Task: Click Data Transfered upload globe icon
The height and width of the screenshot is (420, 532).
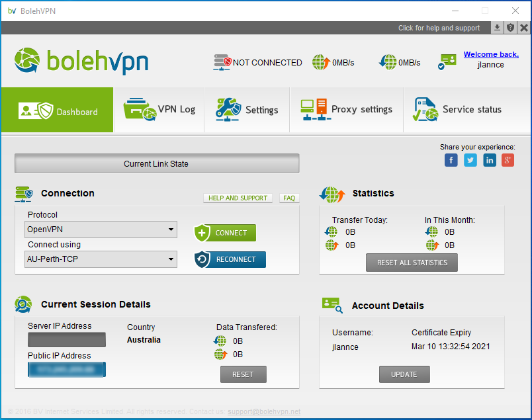Action: [220, 354]
